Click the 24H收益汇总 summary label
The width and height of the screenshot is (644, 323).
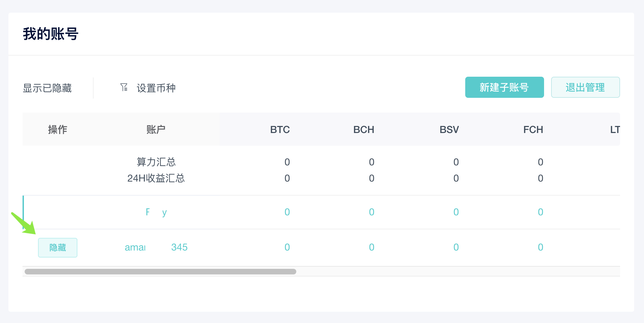[156, 178]
